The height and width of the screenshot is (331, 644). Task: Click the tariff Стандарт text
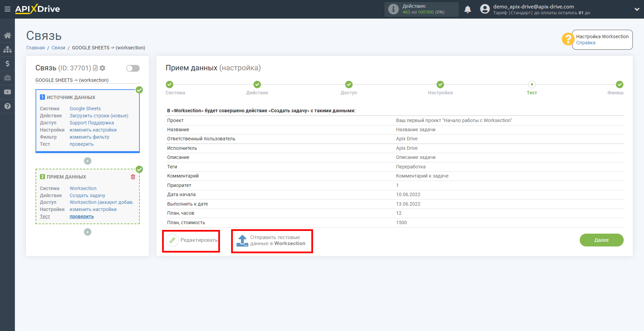tap(521, 13)
